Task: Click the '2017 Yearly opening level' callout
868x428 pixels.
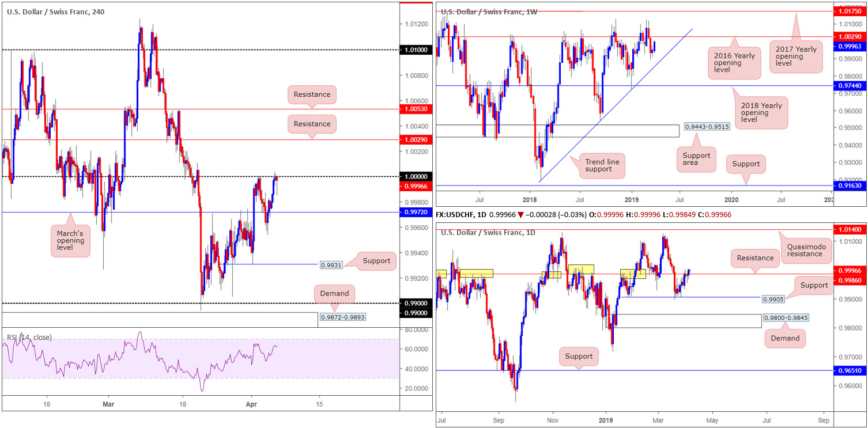Action: click(x=796, y=56)
